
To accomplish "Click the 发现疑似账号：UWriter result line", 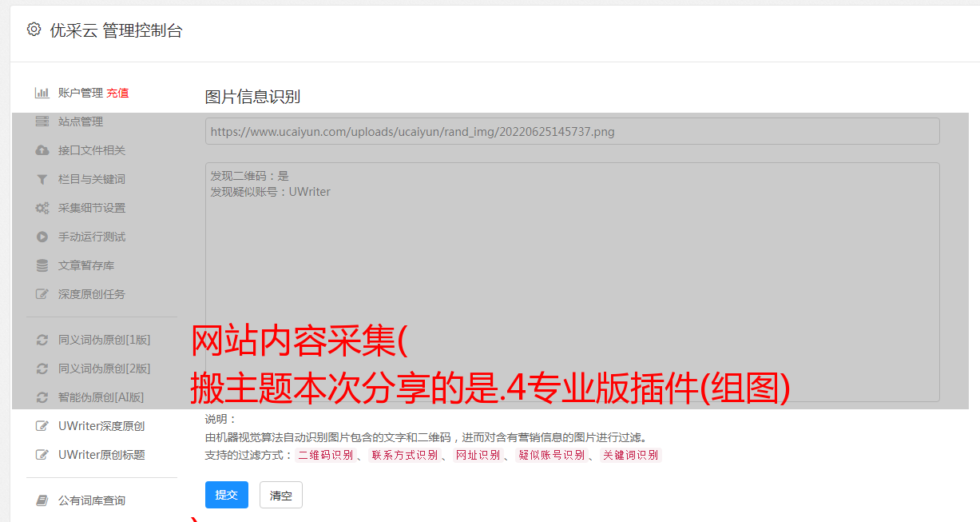I will coord(270,192).
